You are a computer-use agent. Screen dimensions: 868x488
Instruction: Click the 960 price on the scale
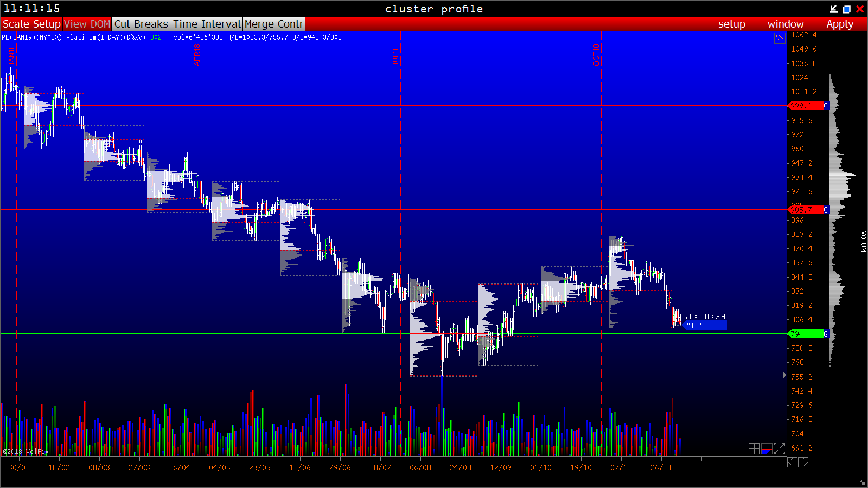[x=797, y=149]
